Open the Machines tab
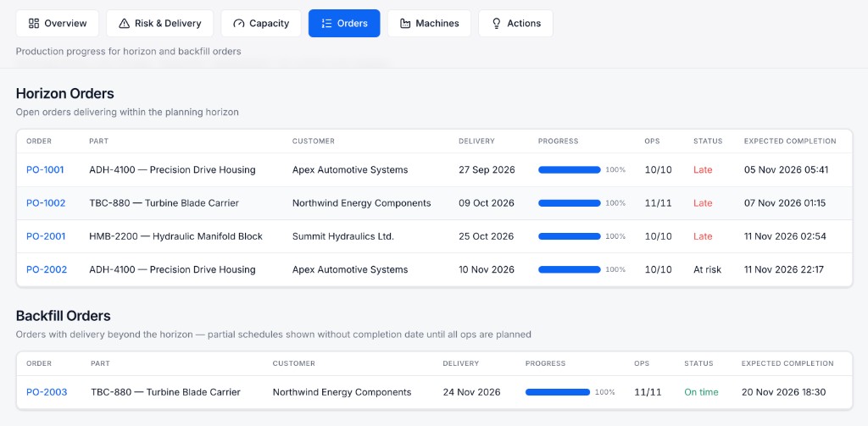Viewport: 868px width, 426px height. (x=429, y=23)
